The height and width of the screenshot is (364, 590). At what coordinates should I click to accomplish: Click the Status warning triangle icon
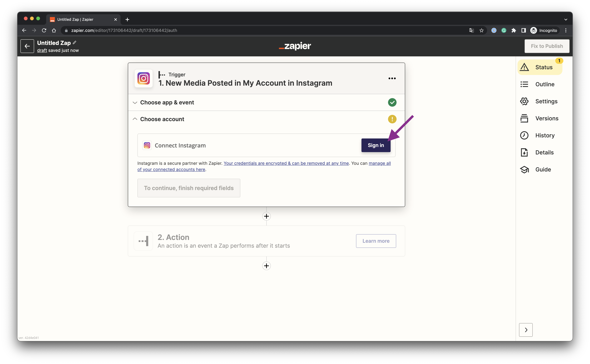click(x=524, y=67)
